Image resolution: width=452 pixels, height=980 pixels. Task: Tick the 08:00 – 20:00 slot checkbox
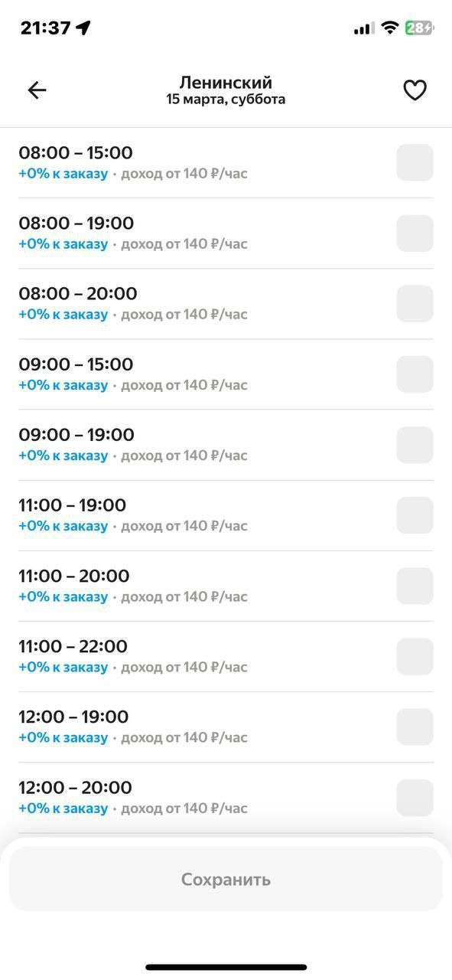point(415,304)
